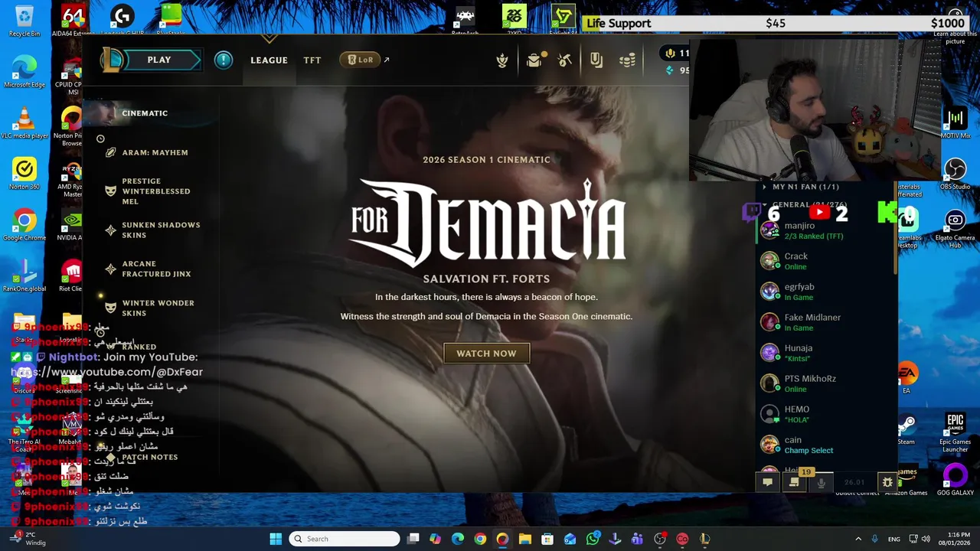Open the League client icon on the taskbar
The width and height of the screenshot is (980, 551).
(x=704, y=539)
